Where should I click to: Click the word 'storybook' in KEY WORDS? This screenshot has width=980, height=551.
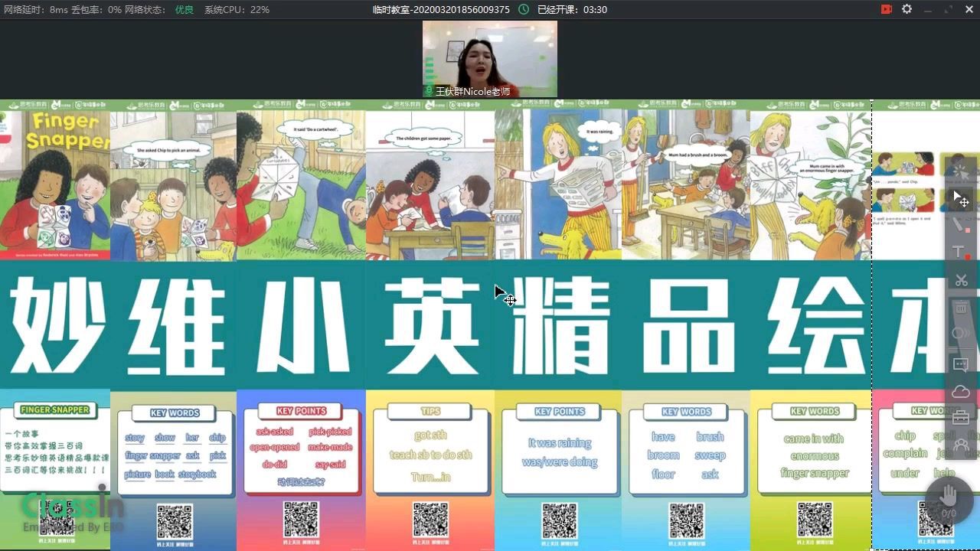197,474
